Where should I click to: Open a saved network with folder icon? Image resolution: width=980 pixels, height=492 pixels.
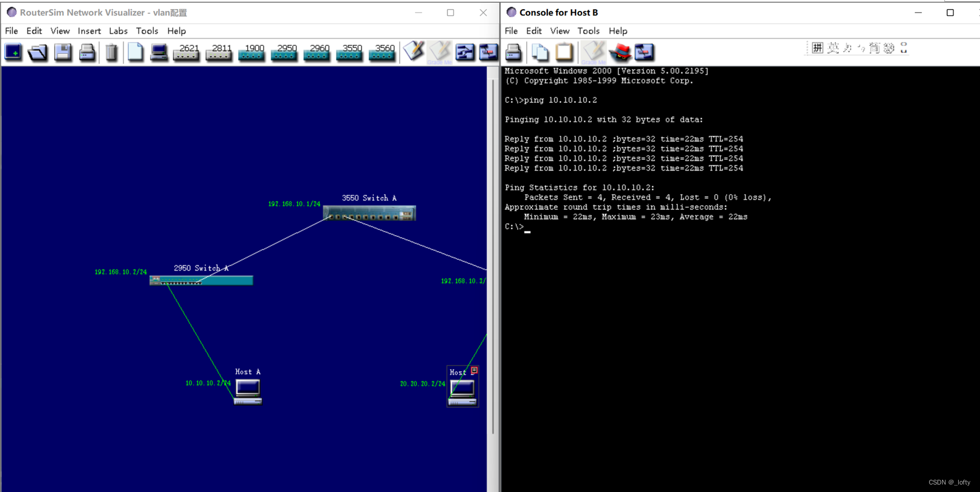(37, 52)
